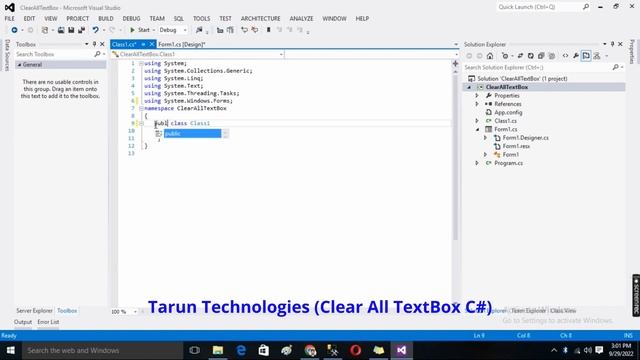The image size is (640, 360).
Task: Open the Server Explorer tab
Action: pyautogui.click(x=34, y=311)
